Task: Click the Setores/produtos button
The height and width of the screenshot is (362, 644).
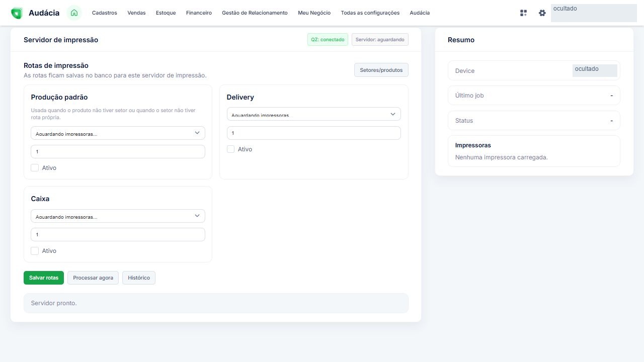Action: [x=381, y=70]
